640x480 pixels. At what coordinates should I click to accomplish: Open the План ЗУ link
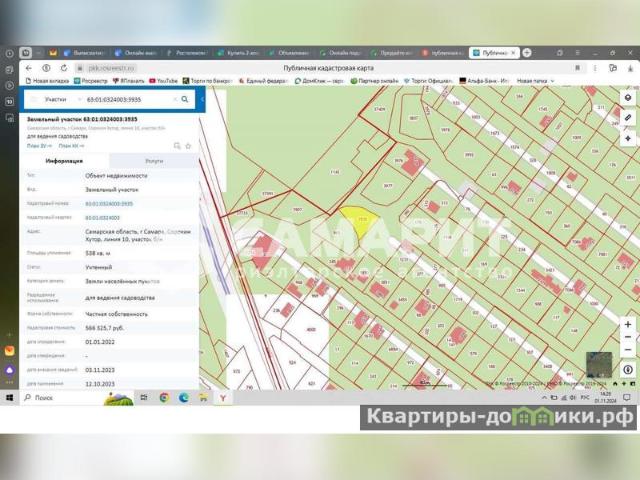click(39, 146)
